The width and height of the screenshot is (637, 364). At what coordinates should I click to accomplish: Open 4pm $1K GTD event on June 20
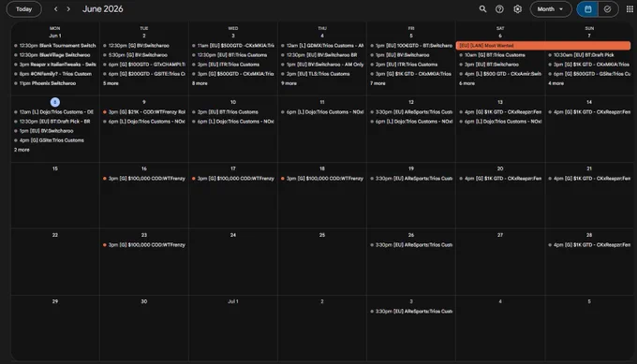500,179
